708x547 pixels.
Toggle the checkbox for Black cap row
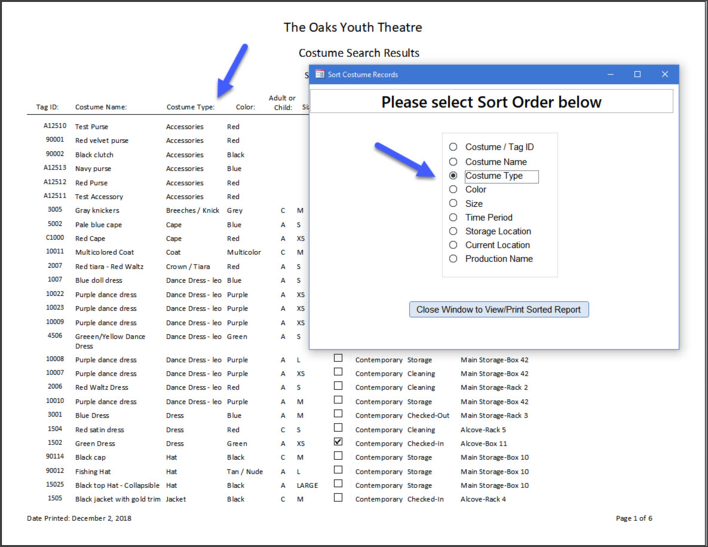338,456
